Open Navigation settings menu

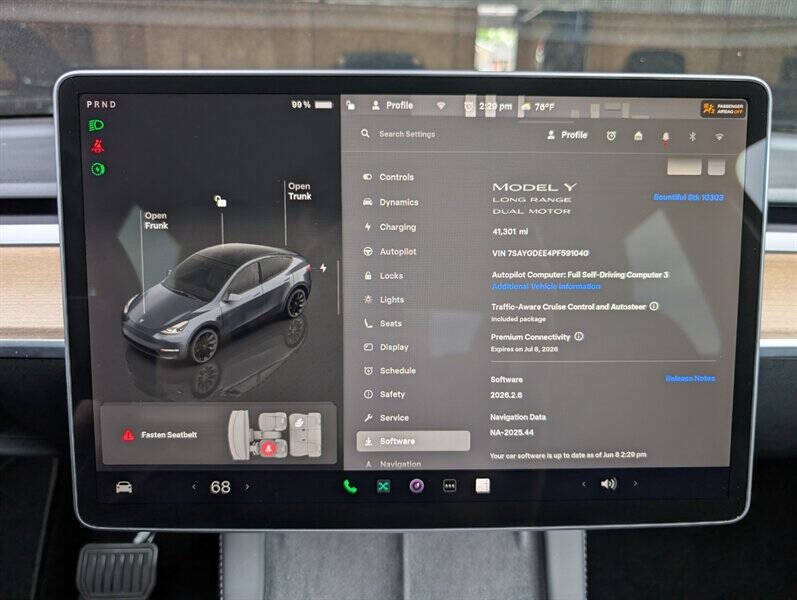tap(393, 463)
